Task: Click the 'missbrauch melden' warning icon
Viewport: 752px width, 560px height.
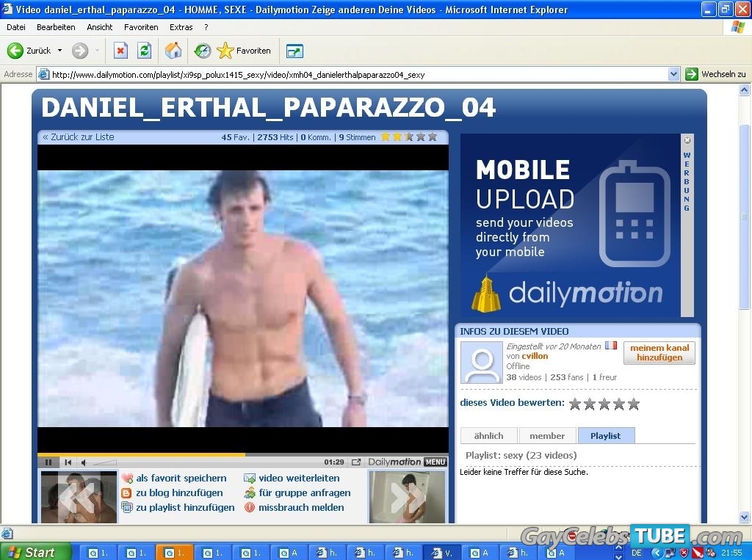Action: 250,507
